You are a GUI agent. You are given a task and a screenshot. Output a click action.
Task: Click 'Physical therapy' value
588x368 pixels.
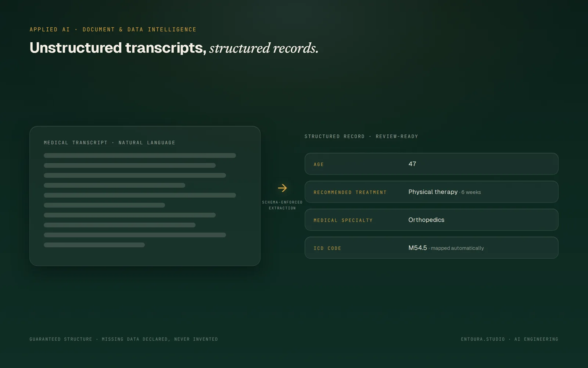pos(433,192)
